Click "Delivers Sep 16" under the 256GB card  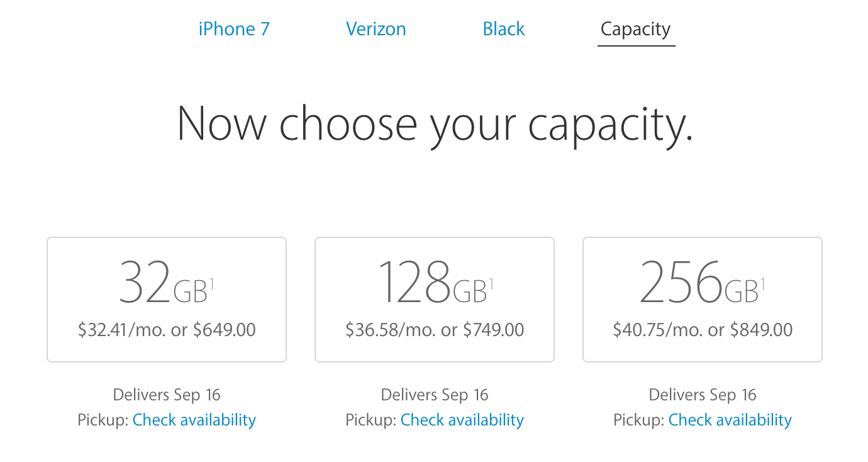[703, 395]
